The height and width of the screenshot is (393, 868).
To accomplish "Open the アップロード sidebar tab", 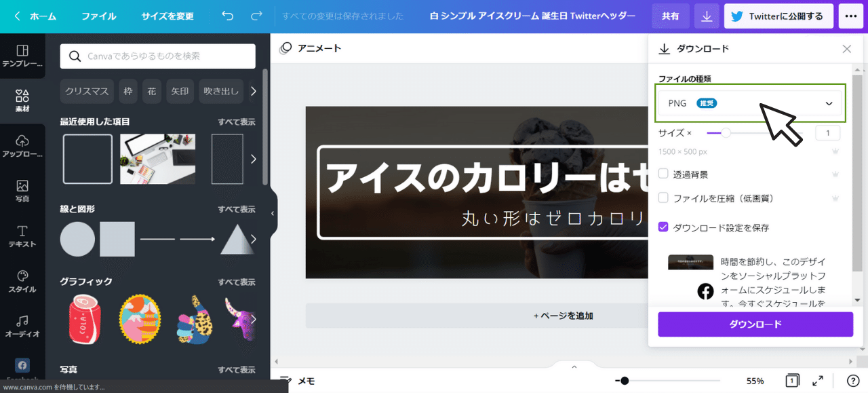I will [22, 146].
